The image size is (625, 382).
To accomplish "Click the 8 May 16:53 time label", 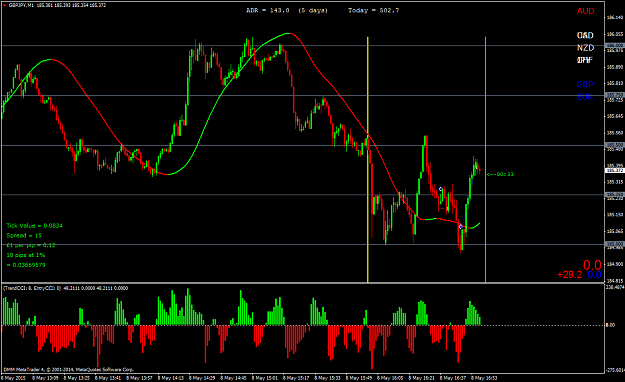I will [484, 378].
